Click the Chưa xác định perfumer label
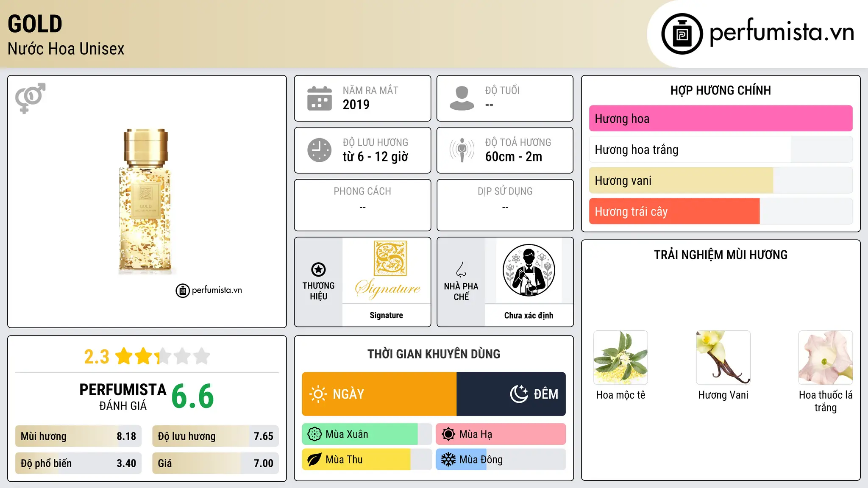The width and height of the screenshot is (868, 488). 529,315
